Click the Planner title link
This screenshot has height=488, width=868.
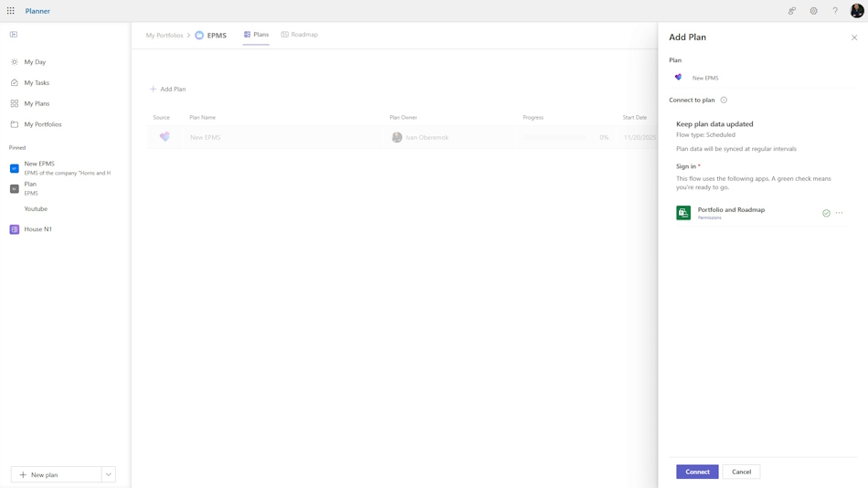[x=37, y=11]
